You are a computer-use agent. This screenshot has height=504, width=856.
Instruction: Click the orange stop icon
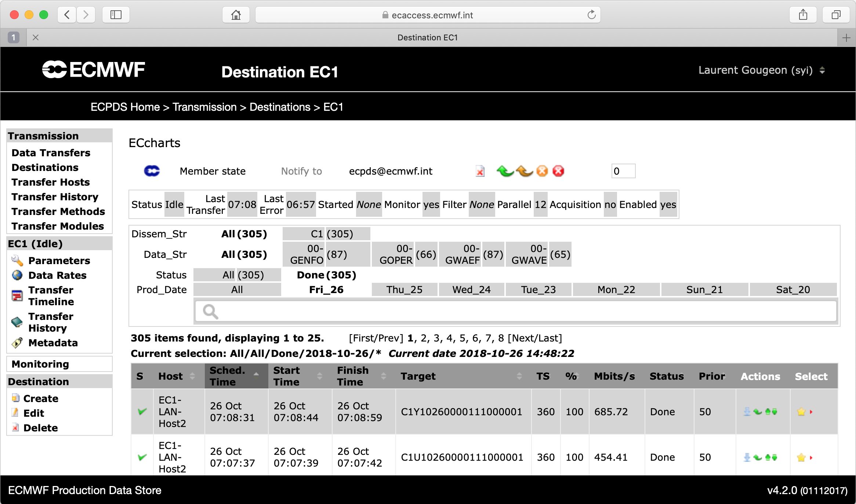[x=542, y=171]
